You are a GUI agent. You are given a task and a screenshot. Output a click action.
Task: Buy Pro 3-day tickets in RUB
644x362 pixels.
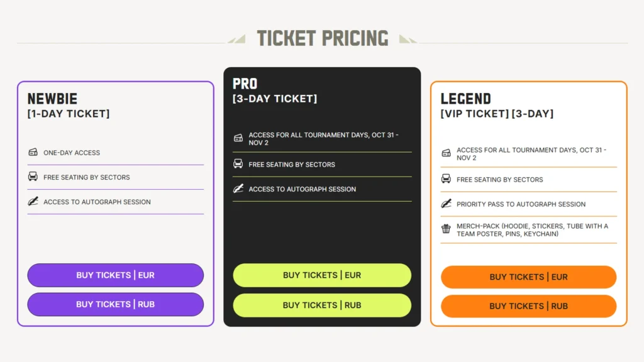(x=322, y=305)
